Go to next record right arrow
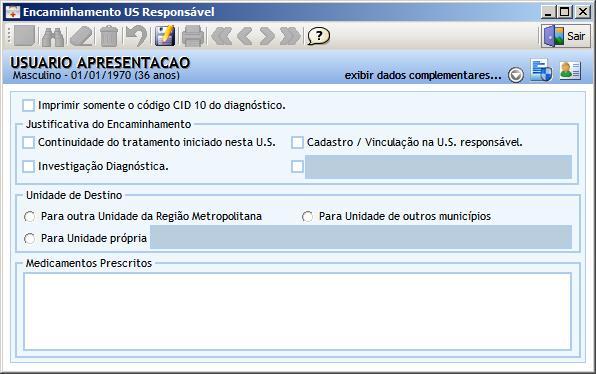The image size is (596, 374). [x=267, y=36]
